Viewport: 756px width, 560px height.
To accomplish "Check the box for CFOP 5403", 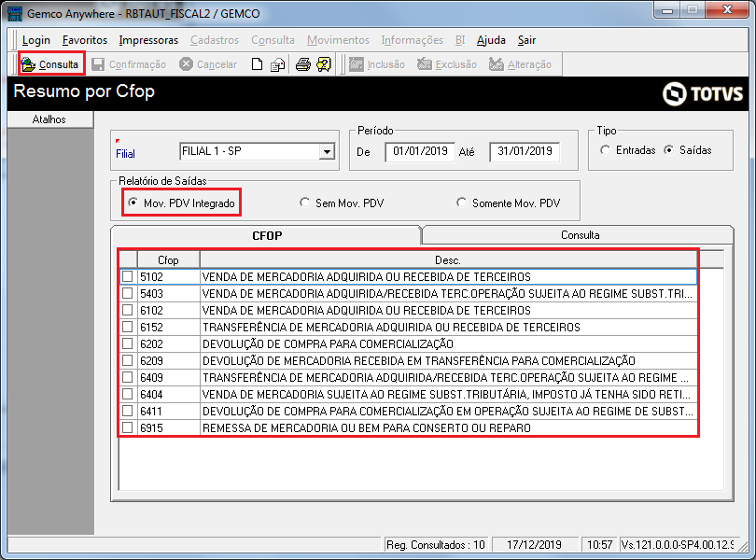I will pyautogui.click(x=128, y=293).
